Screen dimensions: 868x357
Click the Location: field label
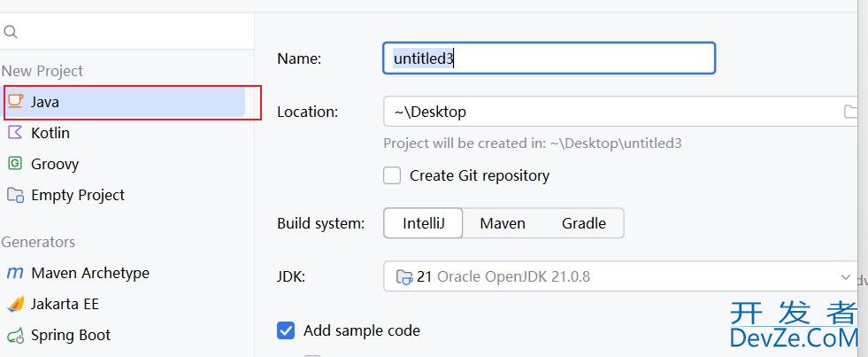[x=307, y=112]
